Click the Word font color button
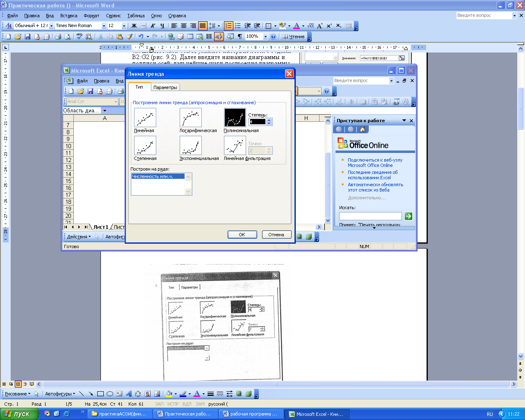This screenshot has width=525, height=420. click(x=297, y=26)
